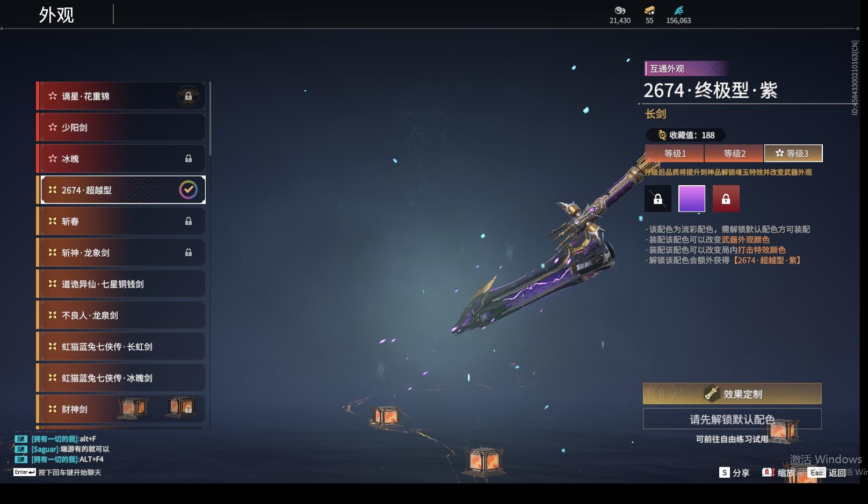Viewport: 868px width, 504px height.
Task: Click the gold ingot currency icon
Action: pyautogui.click(x=649, y=10)
